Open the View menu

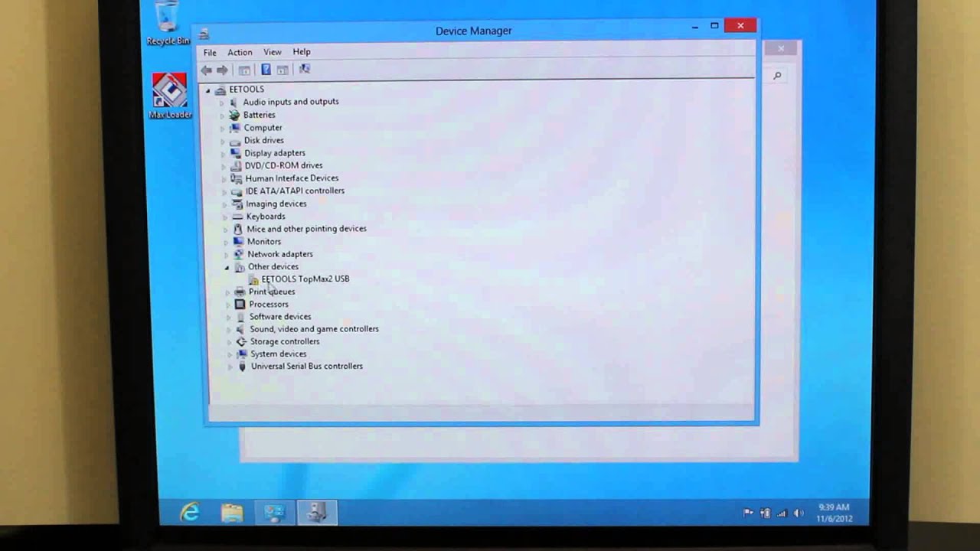pos(273,52)
